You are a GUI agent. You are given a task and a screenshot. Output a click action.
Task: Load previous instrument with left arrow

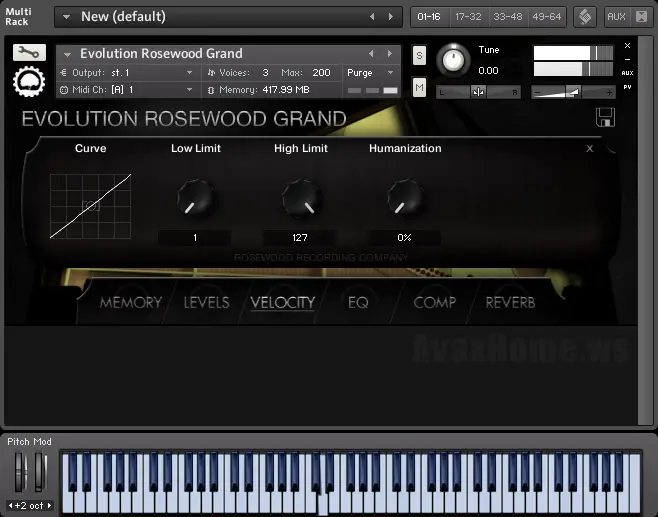click(371, 54)
